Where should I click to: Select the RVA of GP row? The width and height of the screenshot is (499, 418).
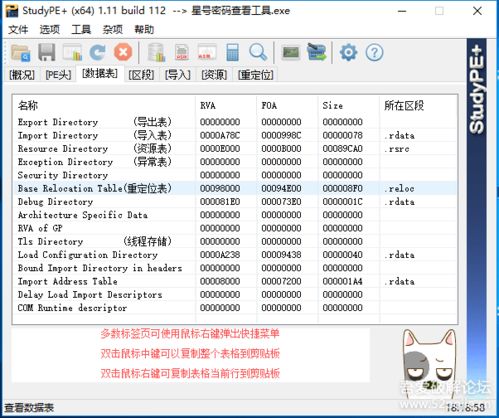point(235,228)
